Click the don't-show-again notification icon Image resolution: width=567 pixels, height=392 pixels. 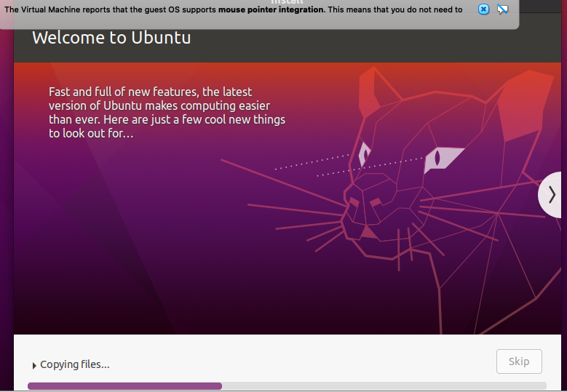(x=502, y=9)
